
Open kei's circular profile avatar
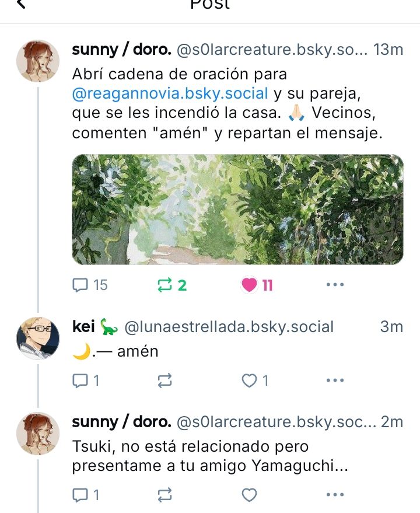(37, 333)
